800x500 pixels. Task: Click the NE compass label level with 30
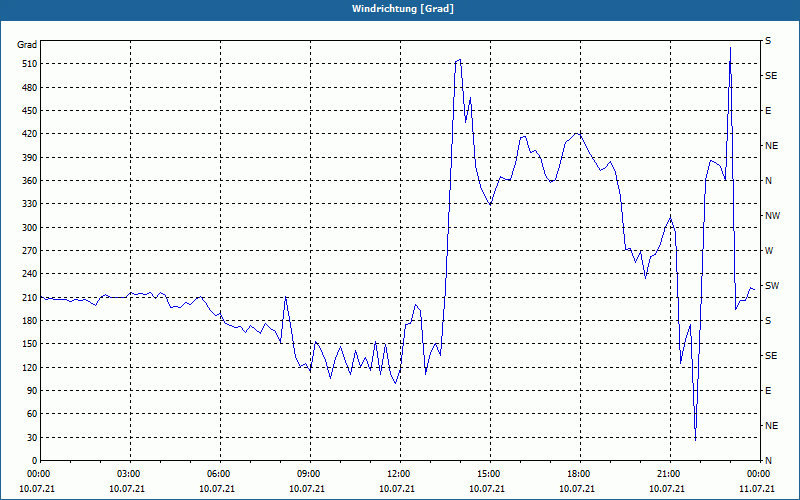[771, 426]
